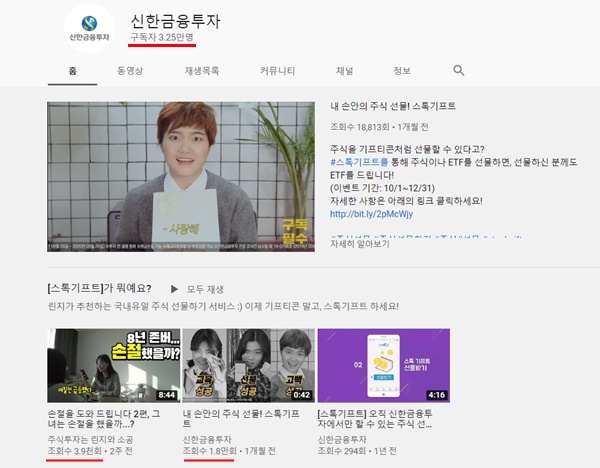Open video title [스톡기프트] 오직 신한금융투자에서만

point(375,419)
